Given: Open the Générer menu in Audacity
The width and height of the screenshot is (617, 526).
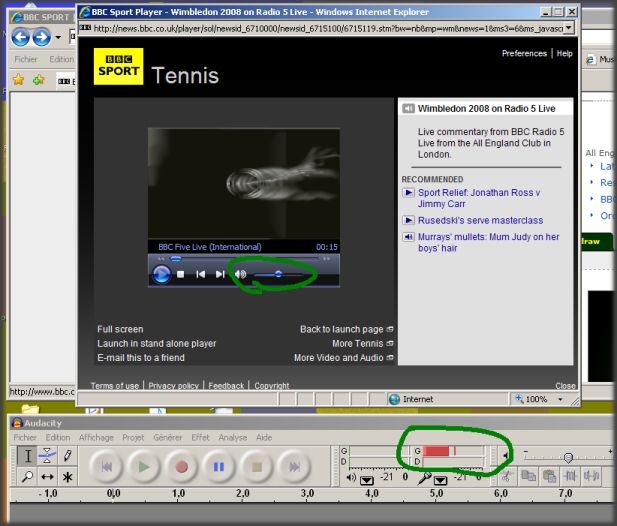Looking at the screenshot, I should [x=168, y=437].
